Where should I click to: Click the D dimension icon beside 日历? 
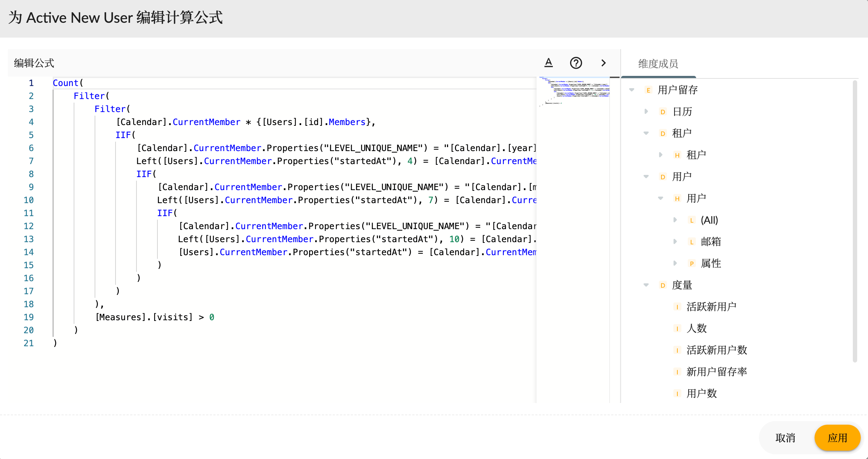coord(663,112)
